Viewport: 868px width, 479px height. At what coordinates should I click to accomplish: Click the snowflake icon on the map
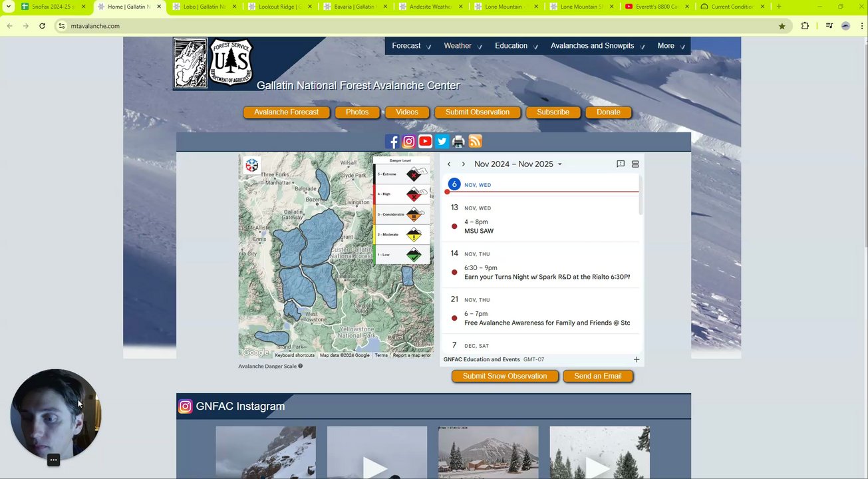[x=251, y=166]
